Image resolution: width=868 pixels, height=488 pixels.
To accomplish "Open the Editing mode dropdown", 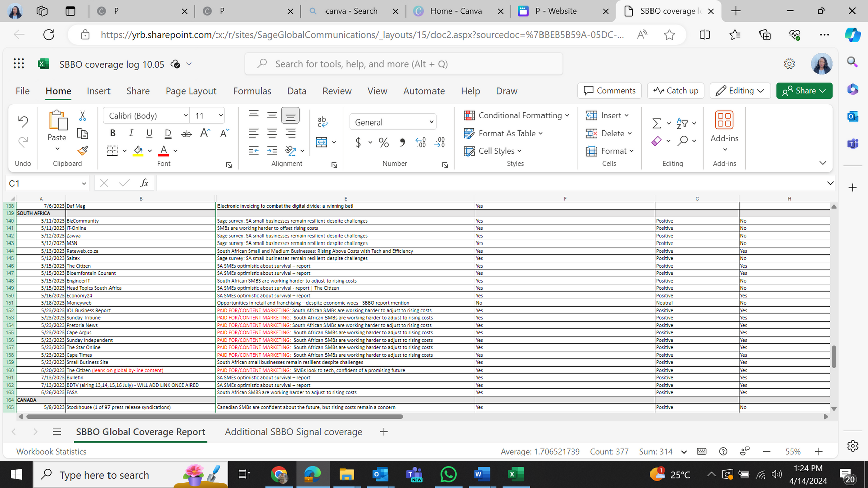I will [x=740, y=91].
